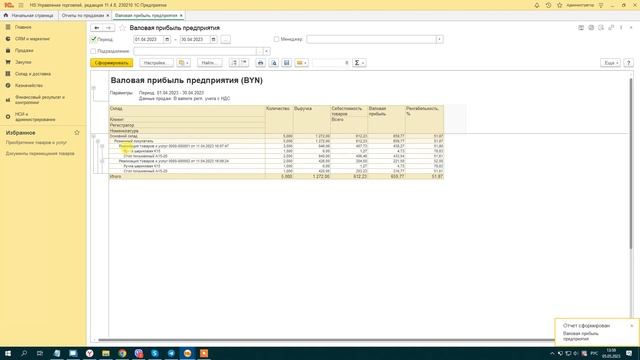Open period selection ellipsis button
Image resolution: width=640 pixels, height=360 pixels.
click(x=225, y=40)
